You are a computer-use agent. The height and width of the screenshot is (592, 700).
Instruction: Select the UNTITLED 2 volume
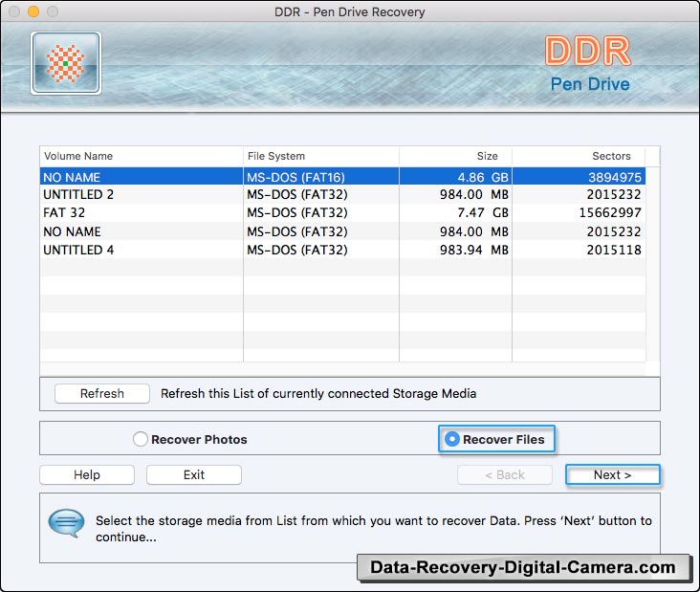click(x=342, y=194)
